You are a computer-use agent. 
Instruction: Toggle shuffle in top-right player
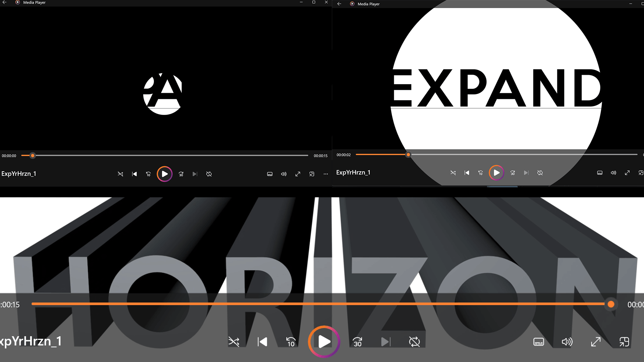[x=453, y=173]
